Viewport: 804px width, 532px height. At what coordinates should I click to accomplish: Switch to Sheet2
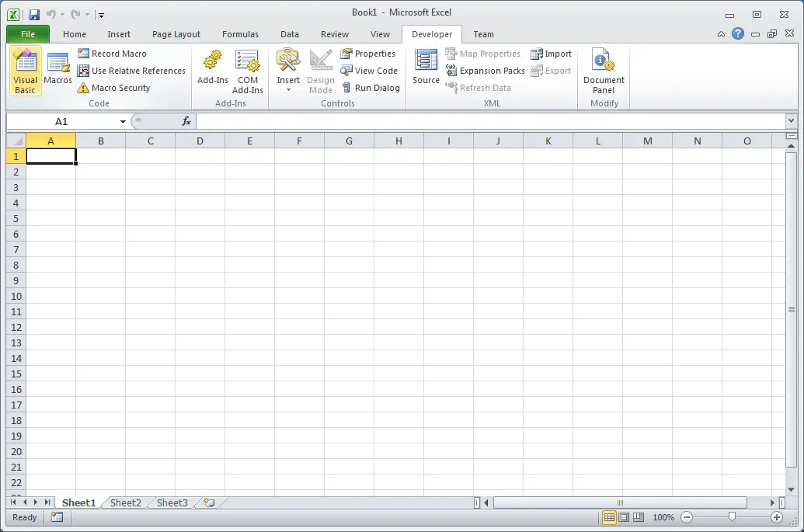point(125,502)
